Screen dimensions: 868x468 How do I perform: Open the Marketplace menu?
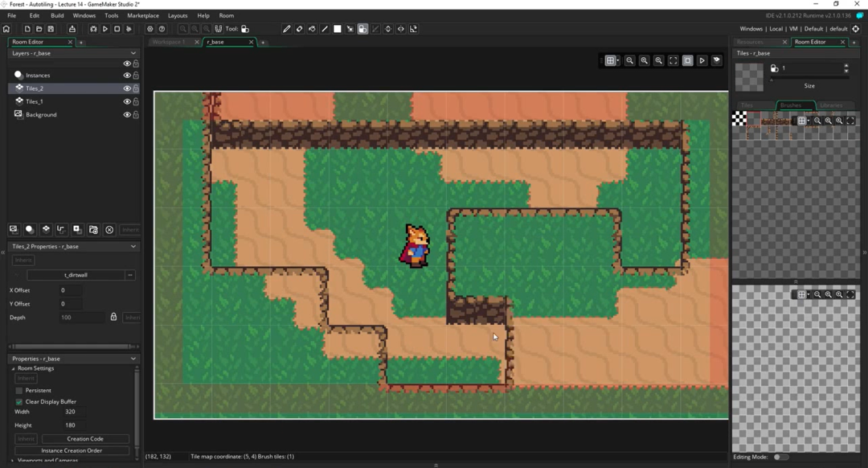point(143,15)
